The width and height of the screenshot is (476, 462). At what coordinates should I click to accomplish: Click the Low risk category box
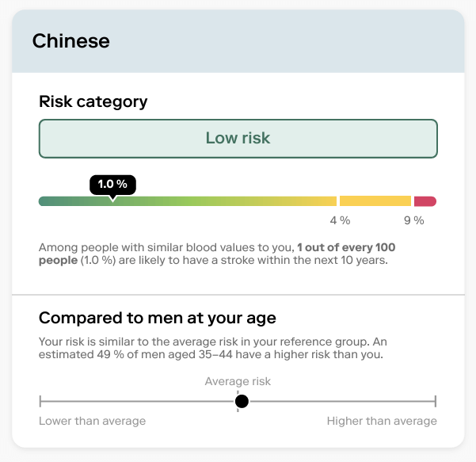click(x=238, y=139)
